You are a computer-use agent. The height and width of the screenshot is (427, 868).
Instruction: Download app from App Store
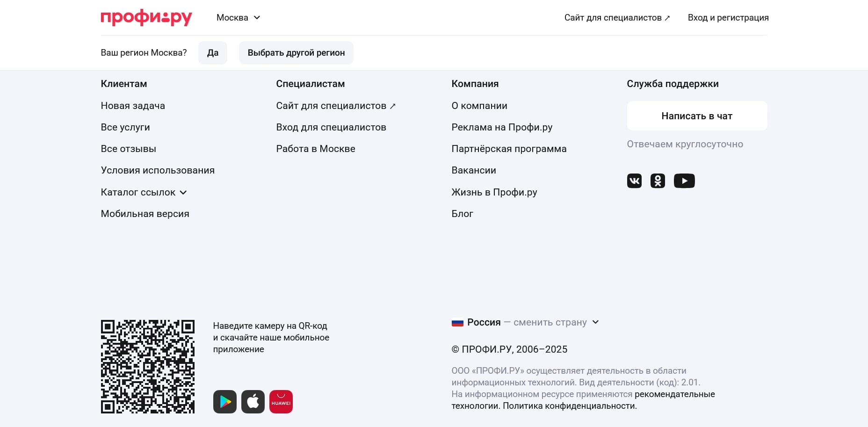point(253,401)
